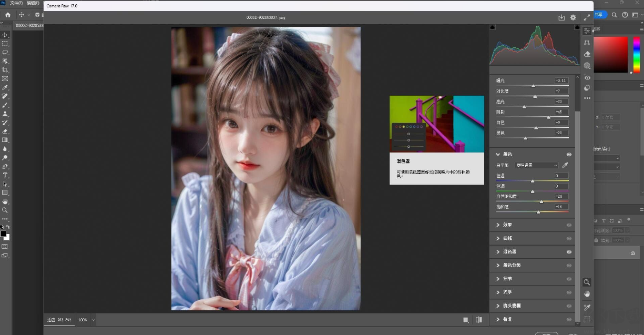
Task: Click the save image download icon
Action: (x=561, y=17)
